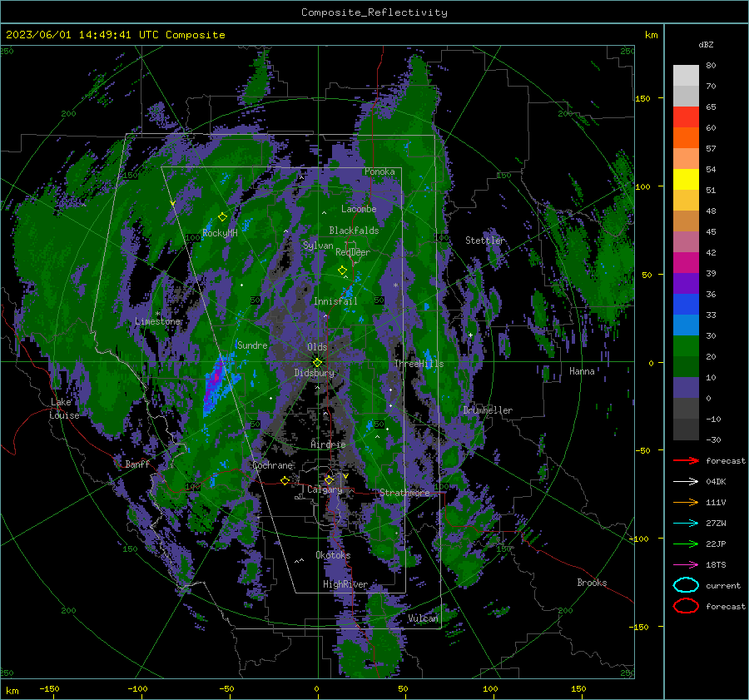Click the Sylvan label on map
Viewport: 749px width, 700px height.
[x=318, y=246]
